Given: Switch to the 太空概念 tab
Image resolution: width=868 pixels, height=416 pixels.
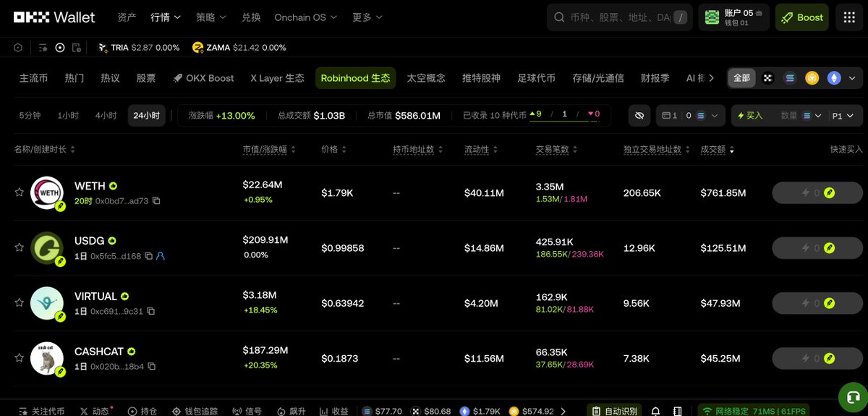Looking at the screenshot, I should point(426,78).
